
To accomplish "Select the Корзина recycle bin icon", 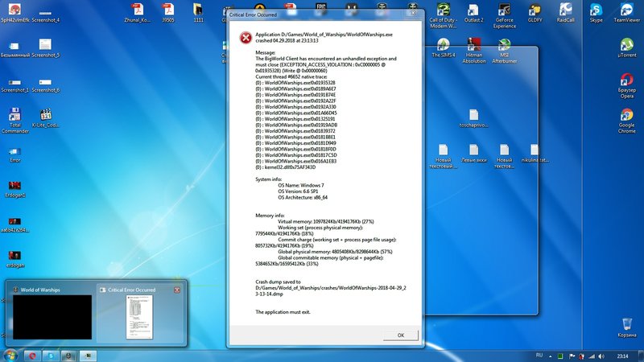I will [x=627, y=327].
